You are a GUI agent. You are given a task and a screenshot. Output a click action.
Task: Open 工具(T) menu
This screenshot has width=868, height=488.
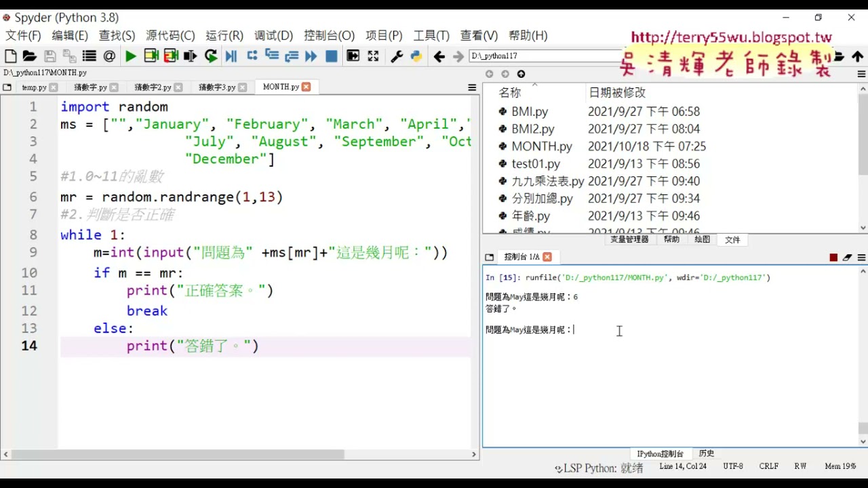pyautogui.click(x=431, y=35)
